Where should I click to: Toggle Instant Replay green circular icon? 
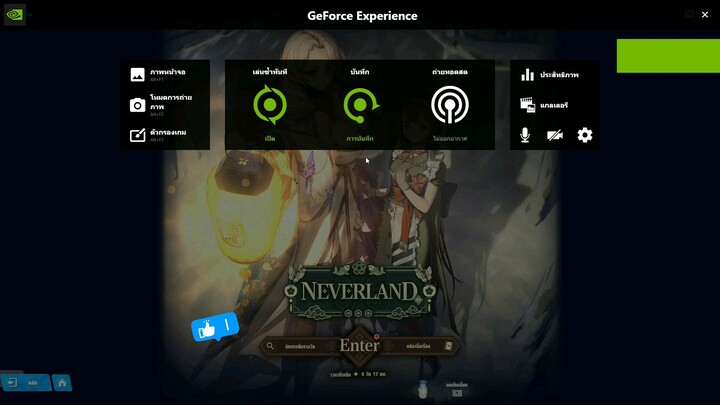click(270, 105)
